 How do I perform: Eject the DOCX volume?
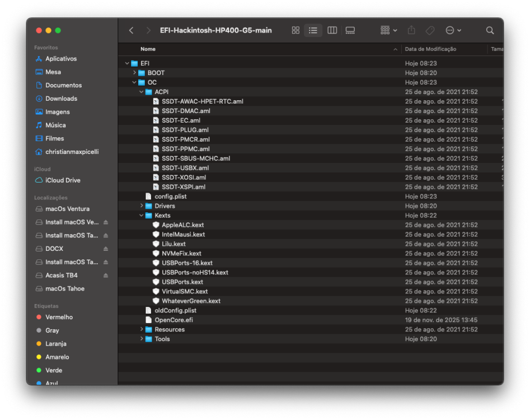(105, 249)
